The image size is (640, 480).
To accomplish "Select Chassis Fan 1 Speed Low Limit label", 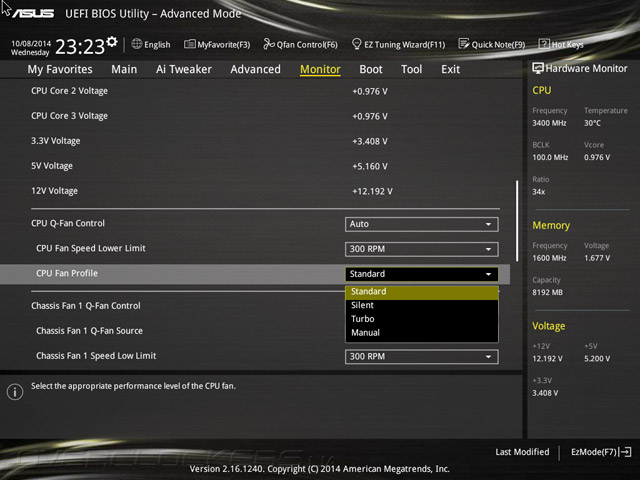I will click(96, 356).
